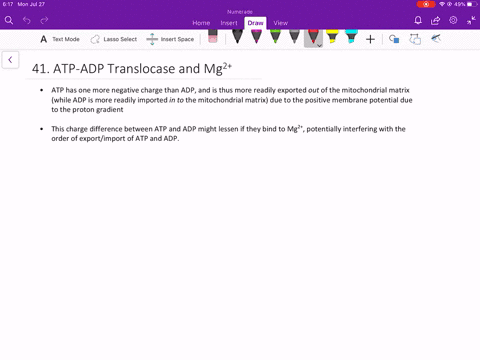Choose the Lasso Select tool
This screenshot has height=360, width=480.
tap(114, 39)
